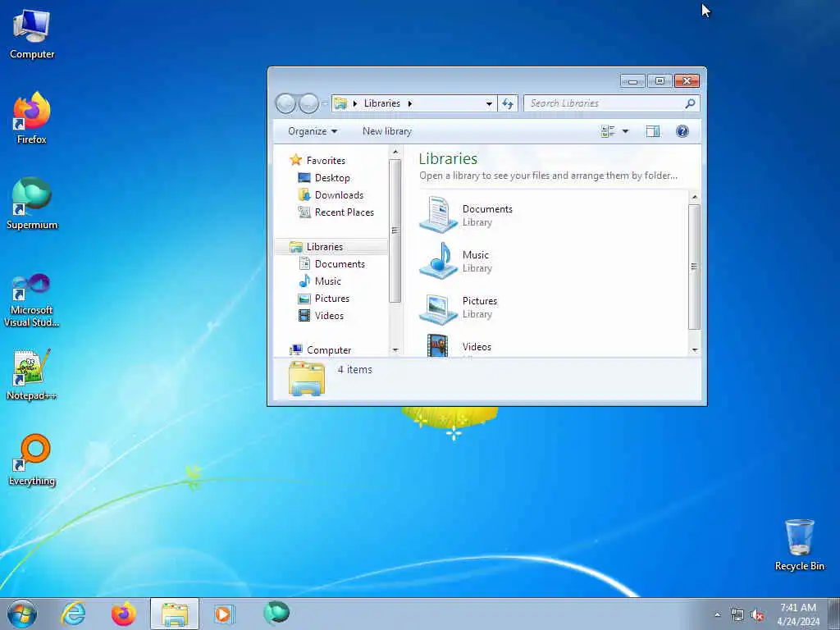Select Music in the navigation tree
The image size is (840, 630).
click(x=319, y=281)
